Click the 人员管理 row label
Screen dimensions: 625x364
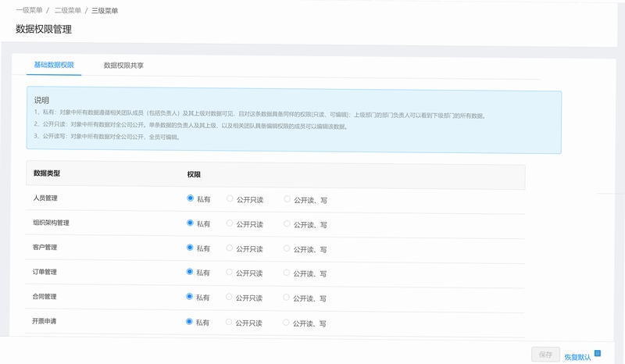45,198
